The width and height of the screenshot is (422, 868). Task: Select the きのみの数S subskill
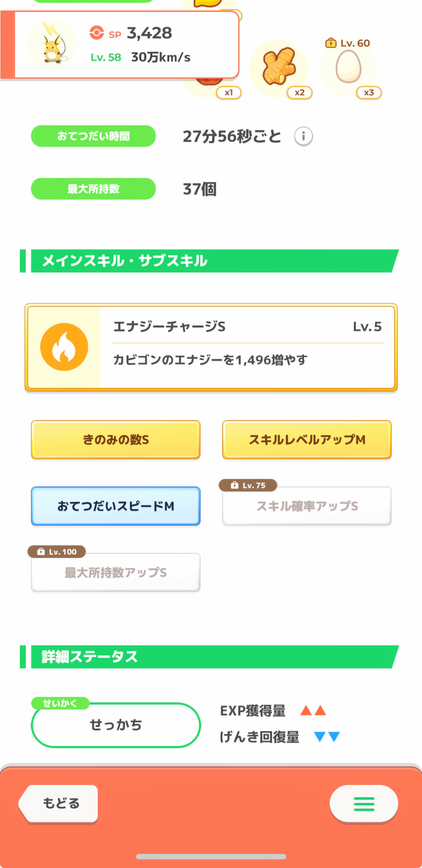[x=115, y=440]
